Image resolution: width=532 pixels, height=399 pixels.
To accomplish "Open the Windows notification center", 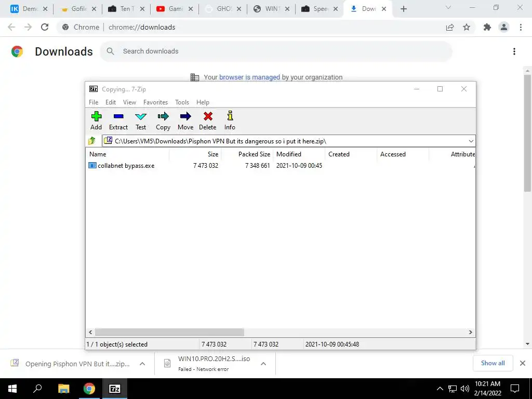I will click(515, 389).
